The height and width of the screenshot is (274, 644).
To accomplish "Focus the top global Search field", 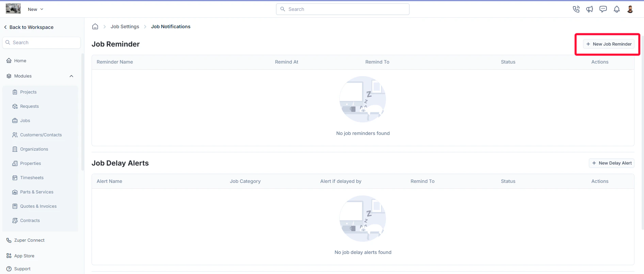I will pos(343,9).
